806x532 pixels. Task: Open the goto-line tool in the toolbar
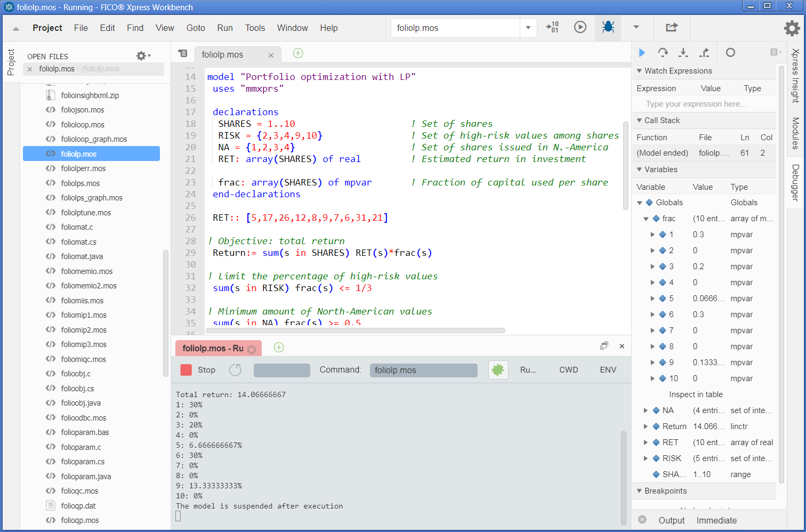[552, 28]
